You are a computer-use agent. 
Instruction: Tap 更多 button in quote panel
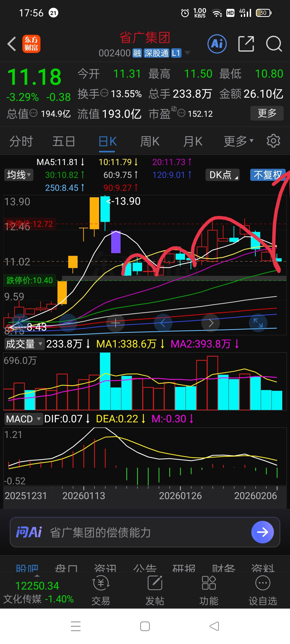point(267,113)
